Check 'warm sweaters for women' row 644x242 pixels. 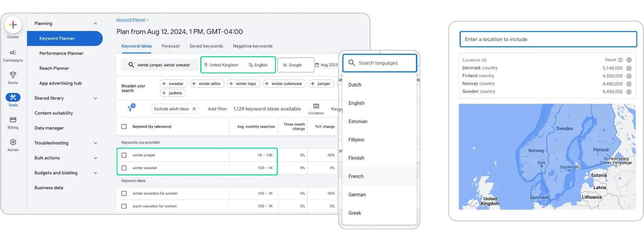(124, 206)
